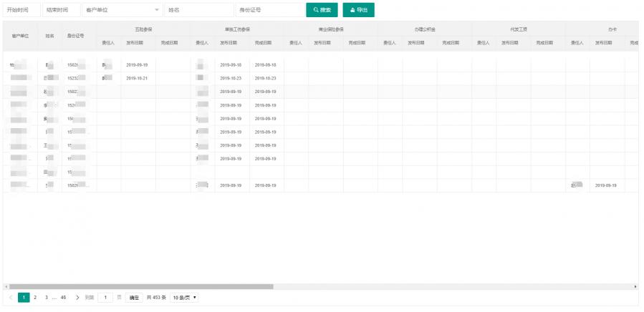
Task: Click the 确定 page jump button
Action: click(134, 297)
